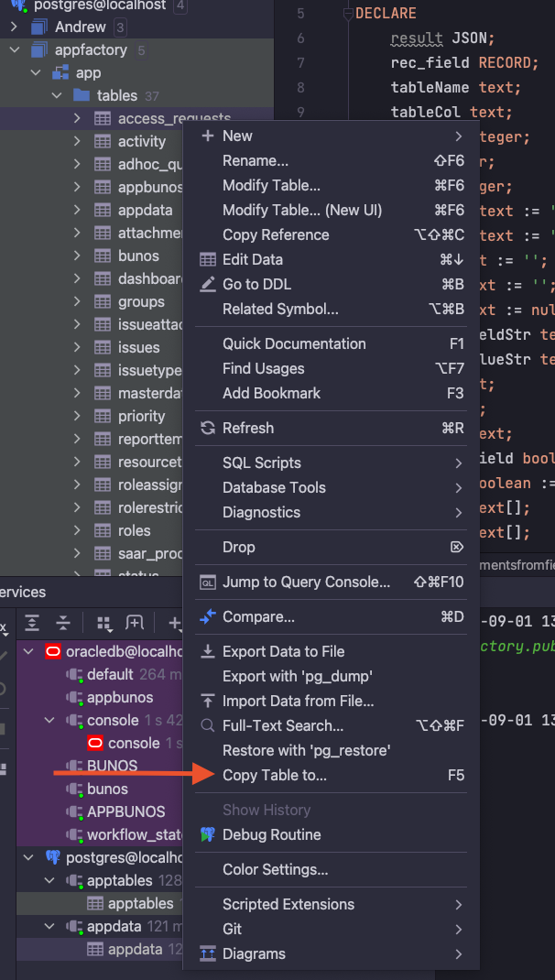Image resolution: width=555 pixels, height=980 pixels.
Task: Click the plus icon beside New
Action: point(208,136)
